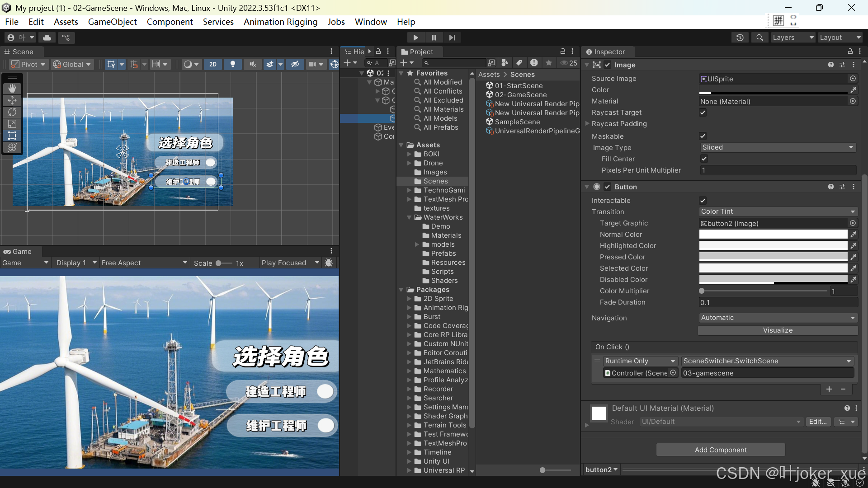Click the Pressed Color swatch
Viewport: 868px width, 488px height.
click(773, 257)
